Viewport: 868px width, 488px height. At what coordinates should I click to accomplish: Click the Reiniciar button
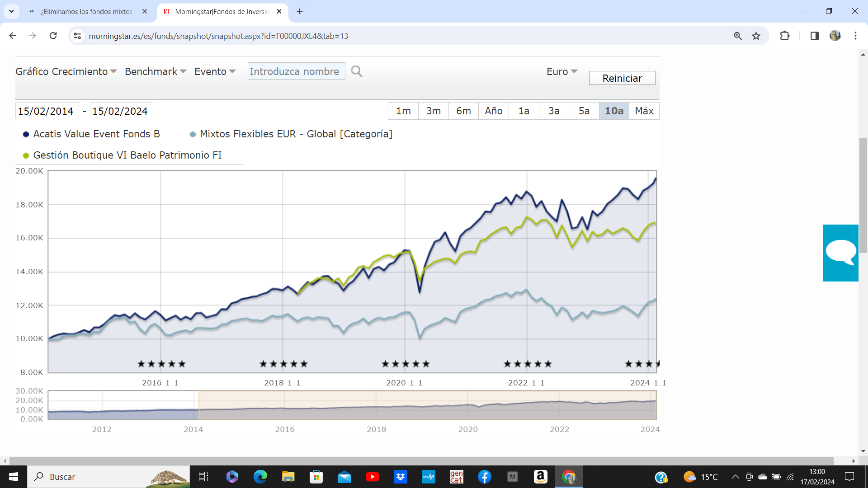click(x=622, y=78)
